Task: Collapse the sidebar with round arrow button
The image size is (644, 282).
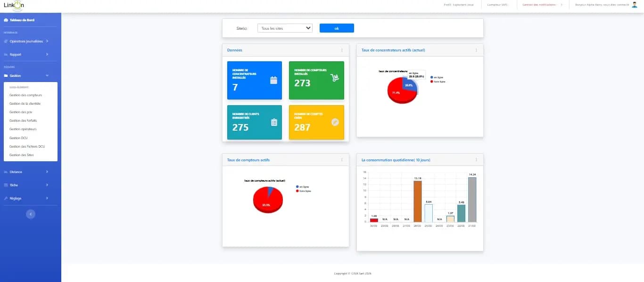Action: pyautogui.click(x=31, y=214)
